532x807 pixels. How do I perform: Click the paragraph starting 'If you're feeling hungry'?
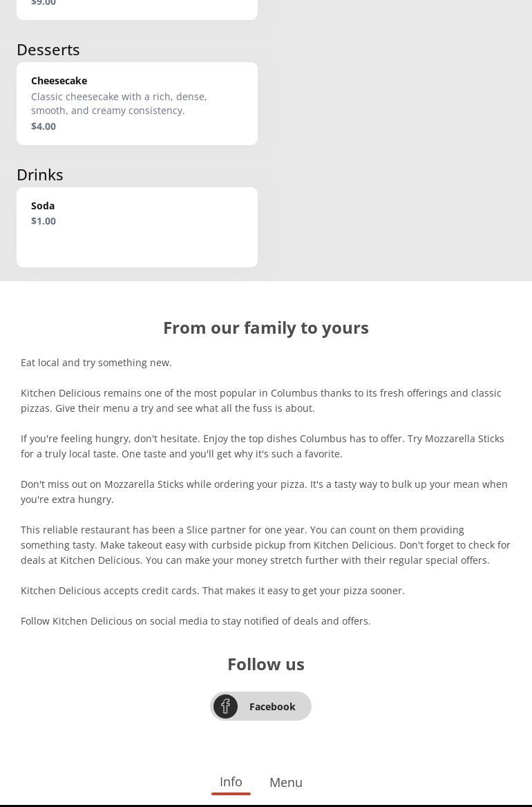click(x=263, y=446)
